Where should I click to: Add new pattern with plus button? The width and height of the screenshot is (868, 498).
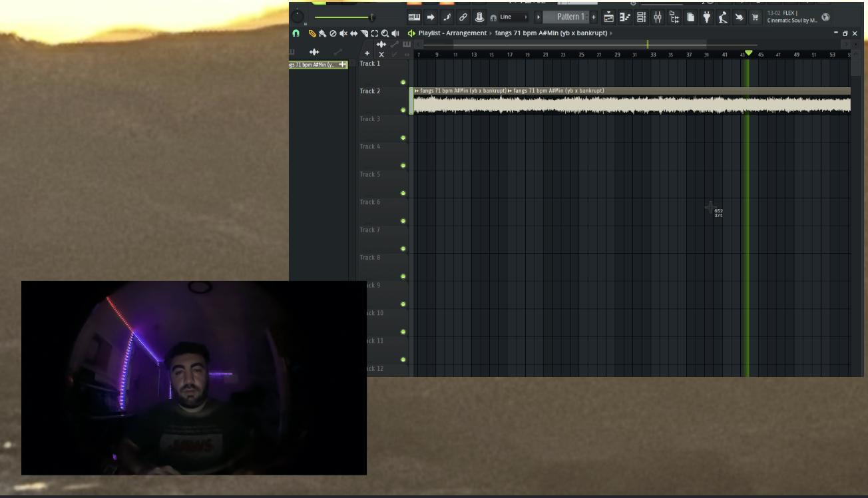(594, 17)
